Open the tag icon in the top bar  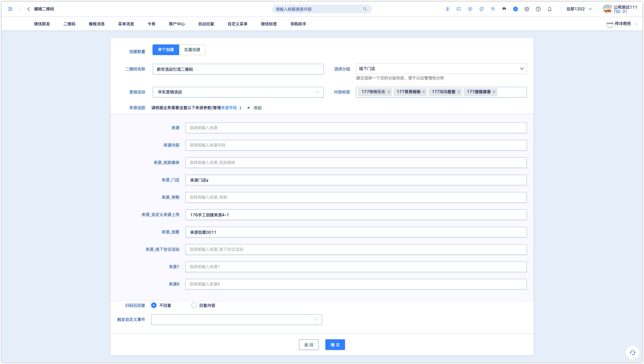[x=481, y=9]
